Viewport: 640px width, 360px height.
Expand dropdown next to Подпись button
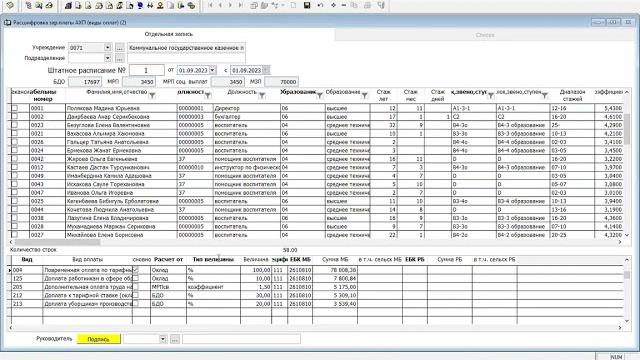click(163, 339)
